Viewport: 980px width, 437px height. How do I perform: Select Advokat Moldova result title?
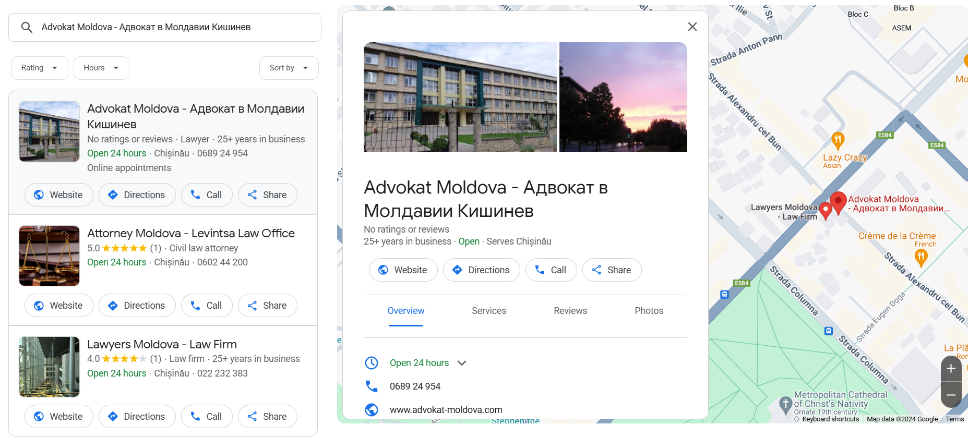coord(196,116)
